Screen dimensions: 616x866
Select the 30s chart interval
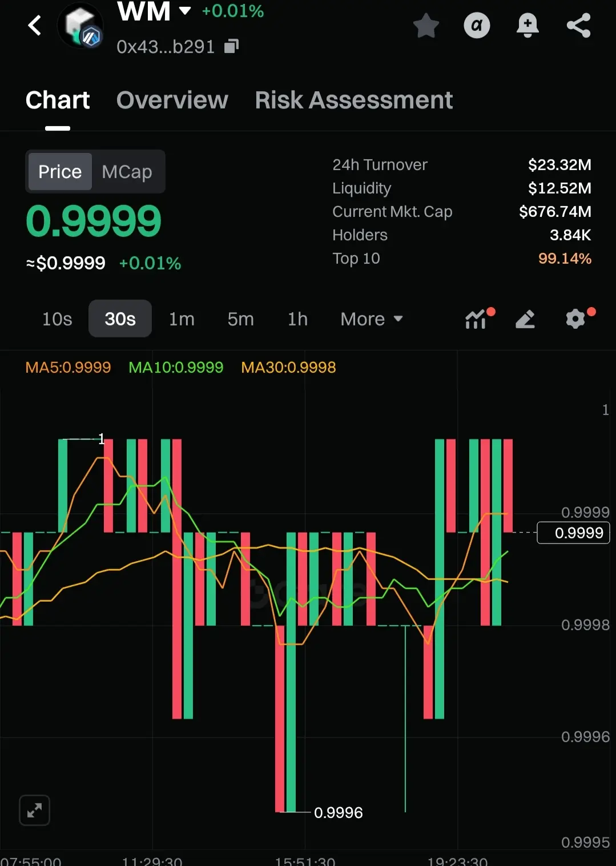point(120,319)
